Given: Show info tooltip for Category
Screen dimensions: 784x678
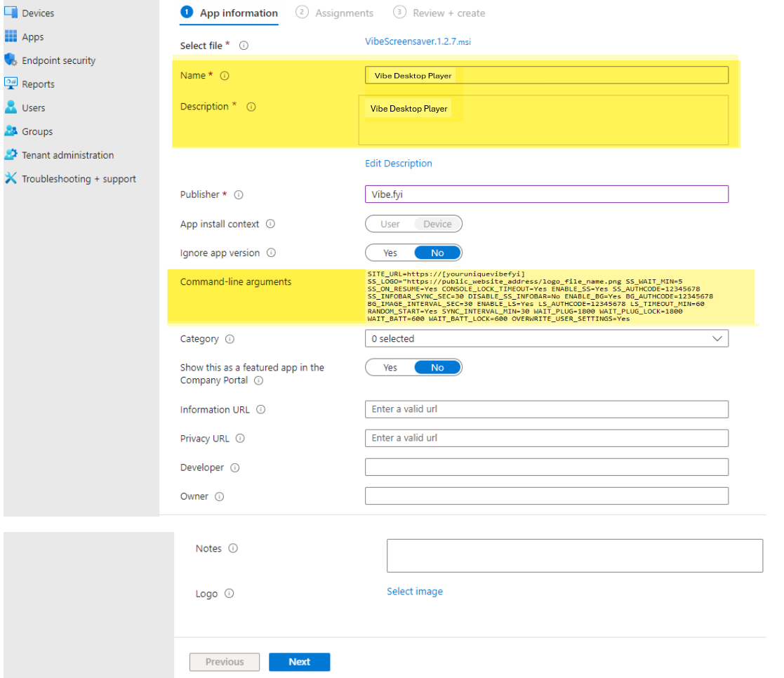Looking at the screenshot, I should click(230, 339).
